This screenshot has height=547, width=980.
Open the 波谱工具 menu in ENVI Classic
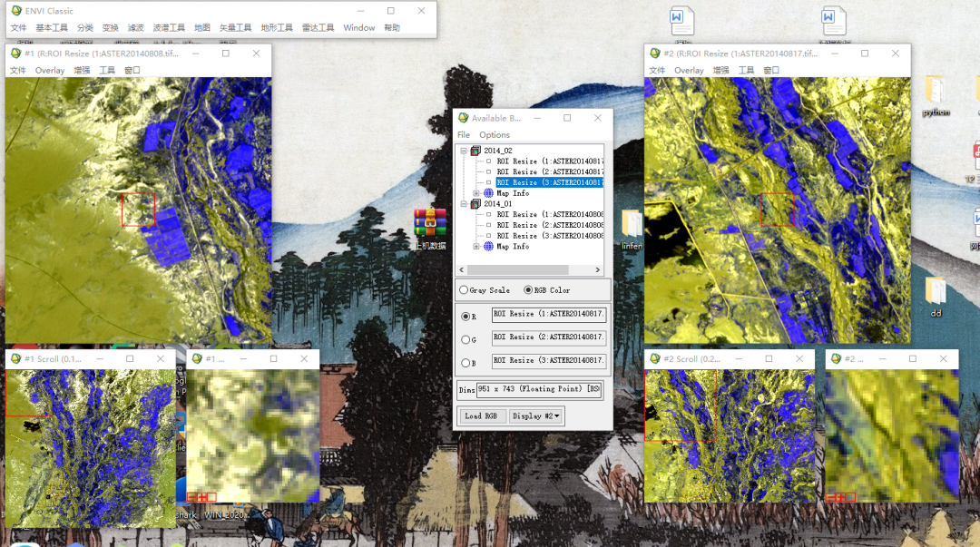click(x=169, y=27)
